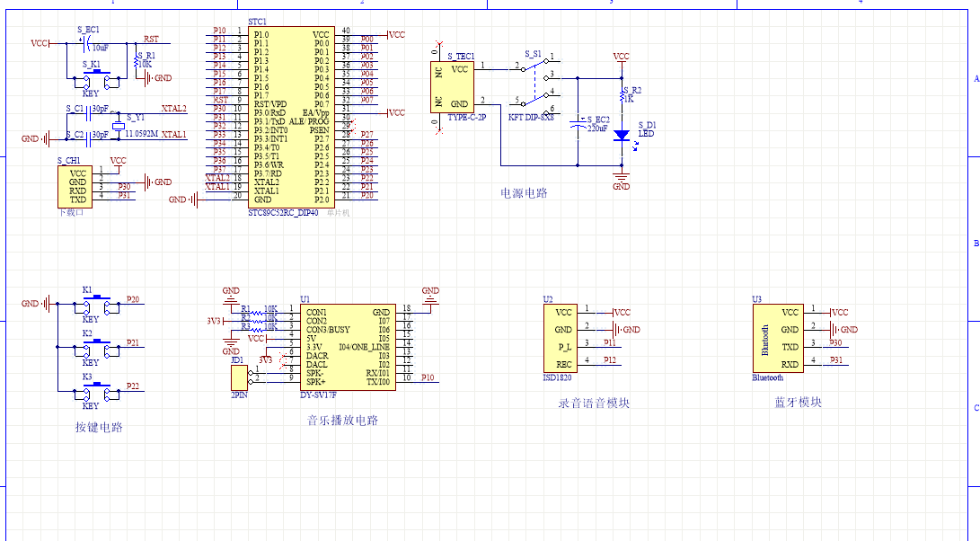The width and height of the screenshot is (980, 541).
Task: Select the JD1 2PIN connector symbol
Action: coord(237,377)
